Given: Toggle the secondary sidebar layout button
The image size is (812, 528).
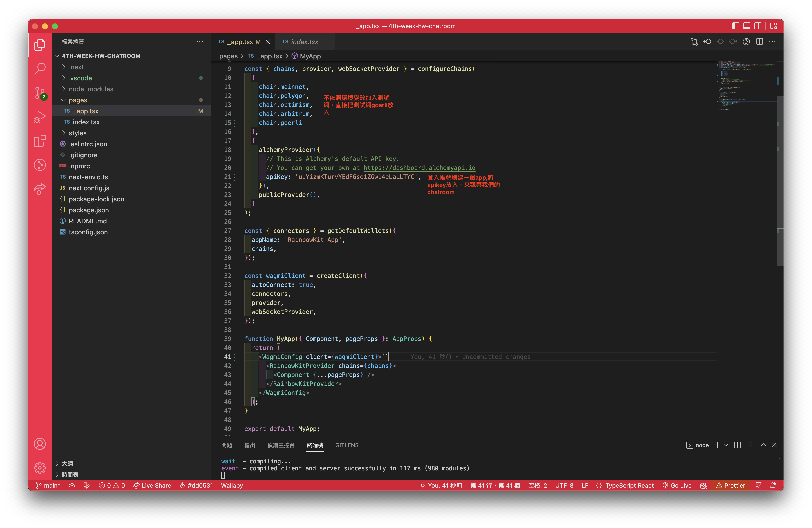Looking at the screenshot, I should [758, 26].
